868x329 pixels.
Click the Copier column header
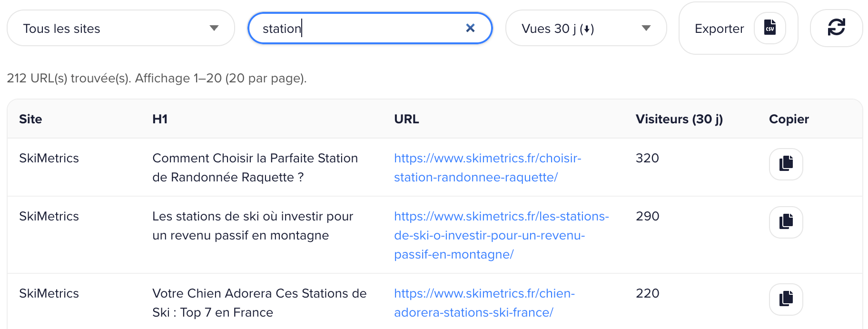pyautogui.click(x=789, y=119)
